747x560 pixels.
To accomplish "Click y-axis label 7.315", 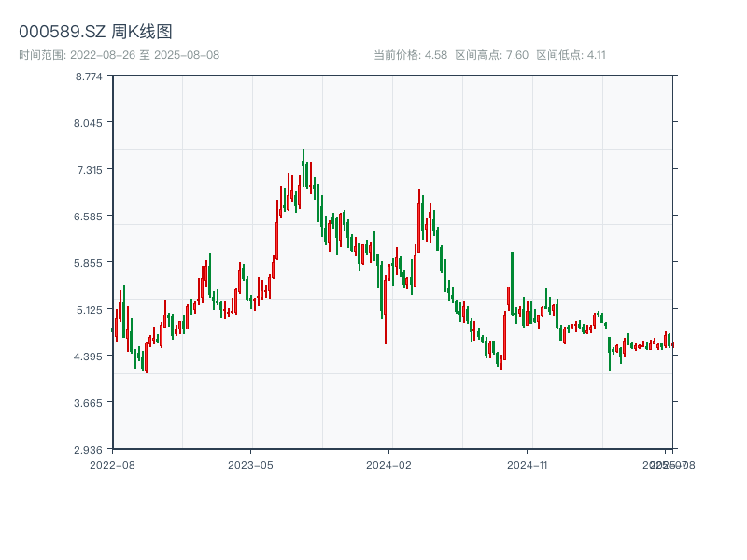I will coord(90,170).
